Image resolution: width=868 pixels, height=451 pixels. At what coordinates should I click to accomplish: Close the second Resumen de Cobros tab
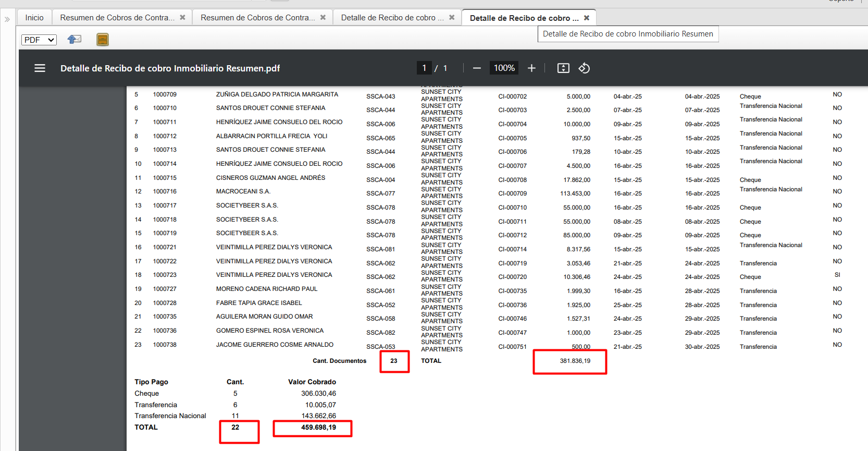click(x=323, y=18)
